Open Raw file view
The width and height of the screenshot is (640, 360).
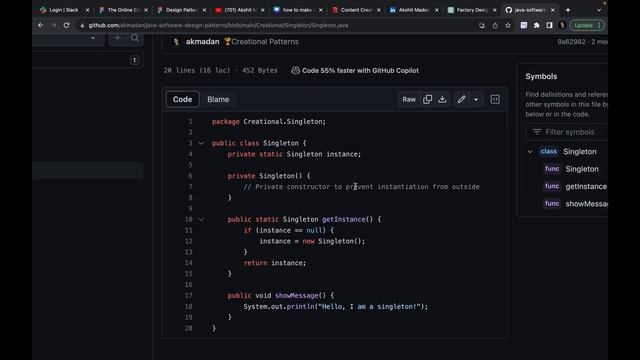pyautogui.click(x=409, y=99)
